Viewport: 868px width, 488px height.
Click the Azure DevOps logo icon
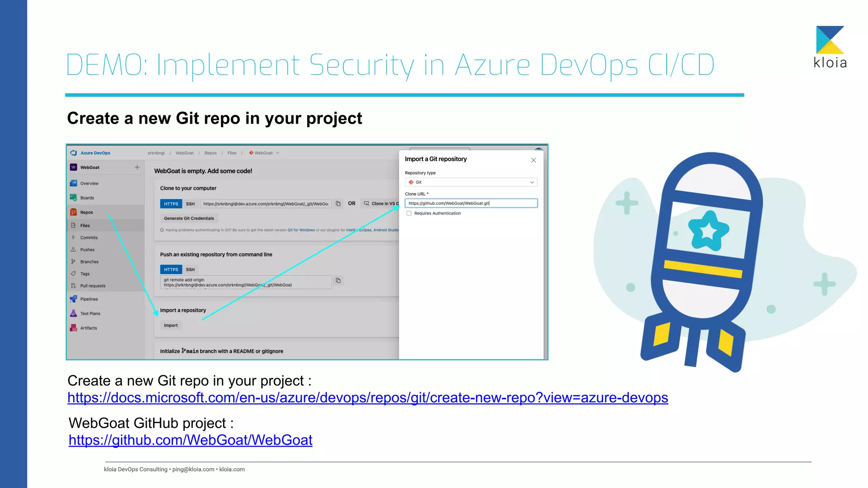tap(73, 153)
